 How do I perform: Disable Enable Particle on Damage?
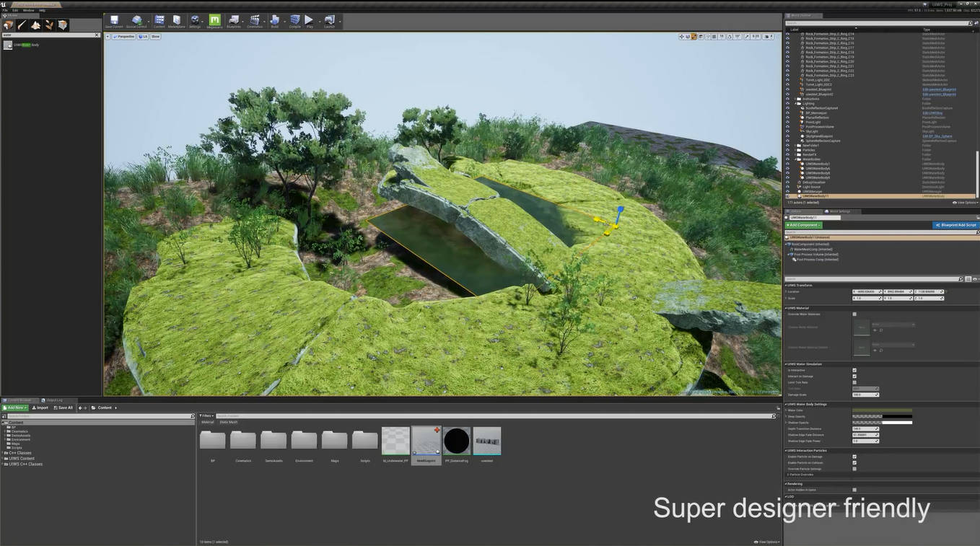[x=854, y=457]
